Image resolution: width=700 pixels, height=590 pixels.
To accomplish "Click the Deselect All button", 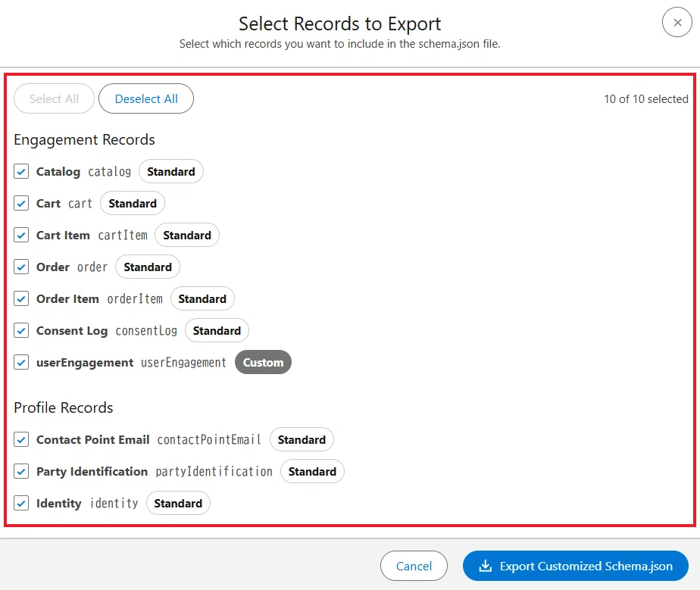I will coord(146,98).
